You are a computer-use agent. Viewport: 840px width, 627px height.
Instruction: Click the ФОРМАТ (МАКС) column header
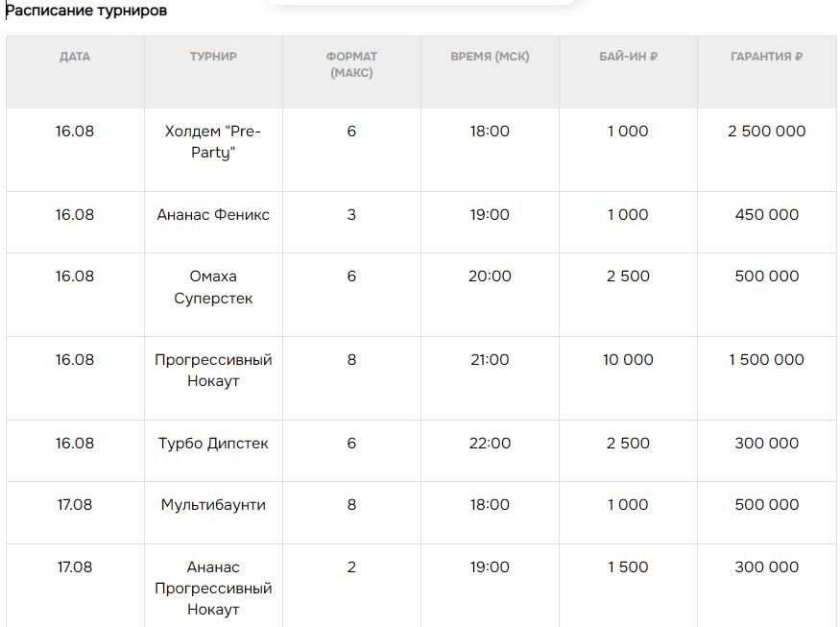pos(351,64)
